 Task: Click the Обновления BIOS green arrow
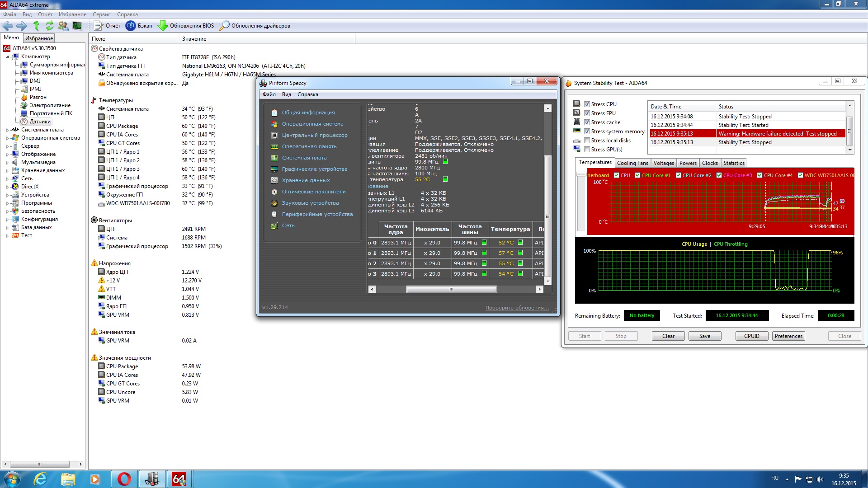162,26
